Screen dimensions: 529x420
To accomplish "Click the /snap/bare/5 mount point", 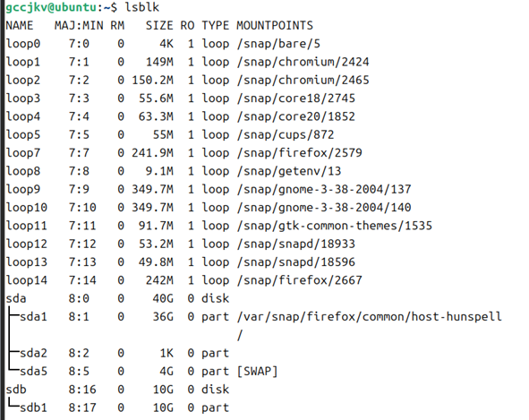I will (278, 44).
